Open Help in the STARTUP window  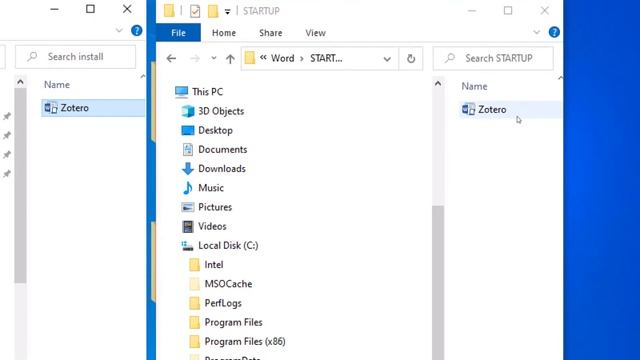point(554,32)
